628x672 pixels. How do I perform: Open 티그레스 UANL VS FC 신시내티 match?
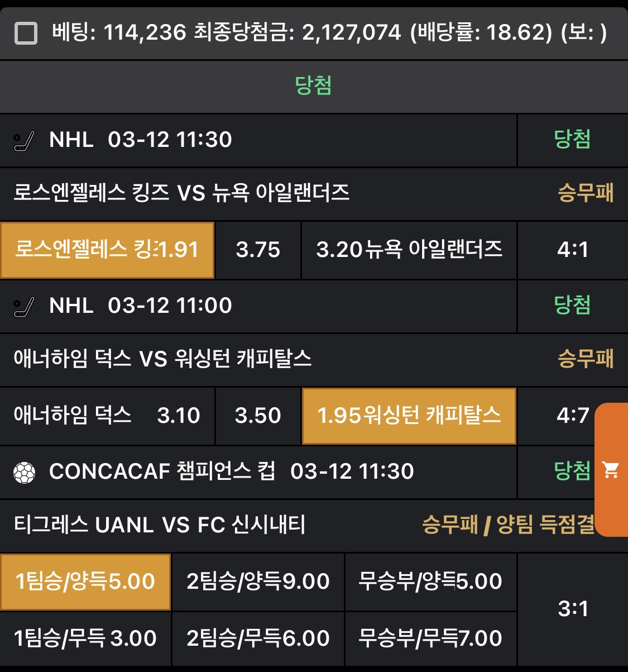tap(160, 525)
